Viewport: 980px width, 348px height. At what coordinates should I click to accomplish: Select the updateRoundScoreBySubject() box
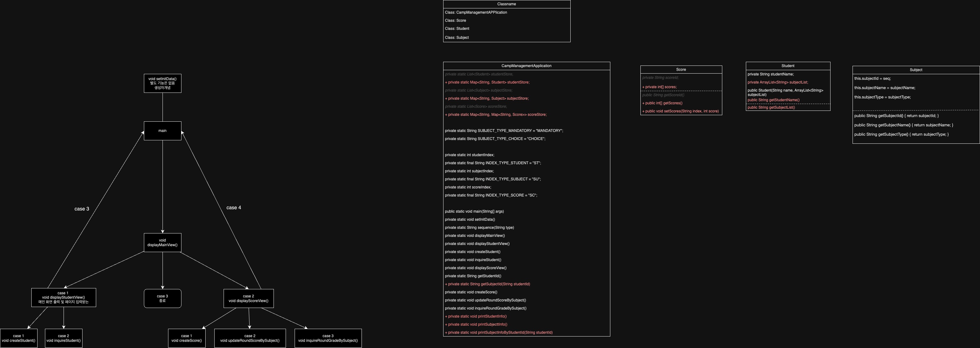click(250, 338)
